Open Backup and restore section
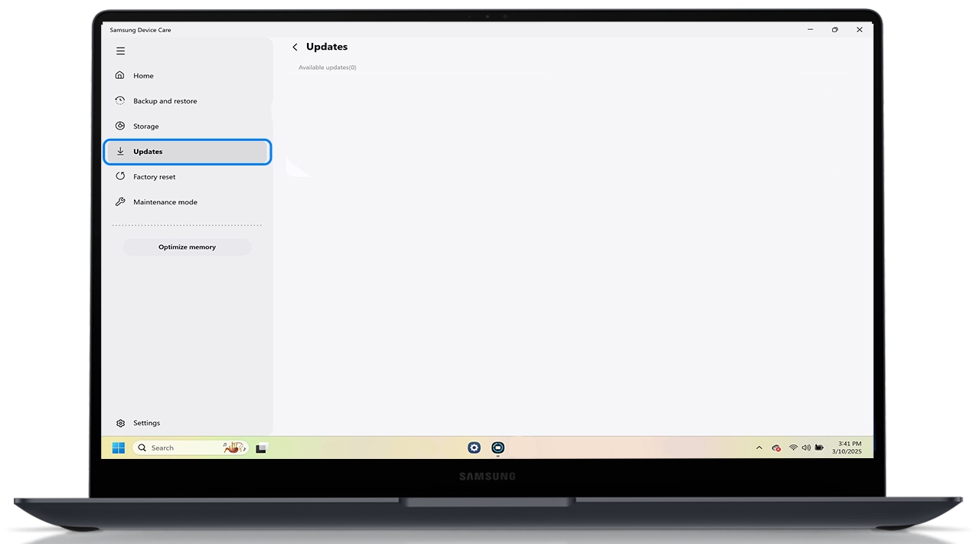 pos(188,101)
